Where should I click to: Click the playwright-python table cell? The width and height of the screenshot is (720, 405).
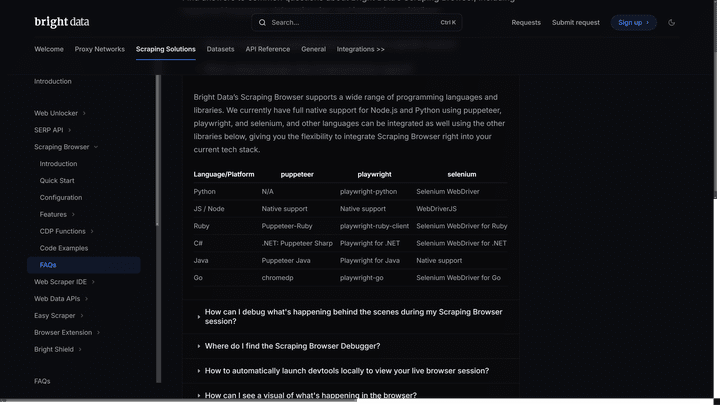[368, 191]
